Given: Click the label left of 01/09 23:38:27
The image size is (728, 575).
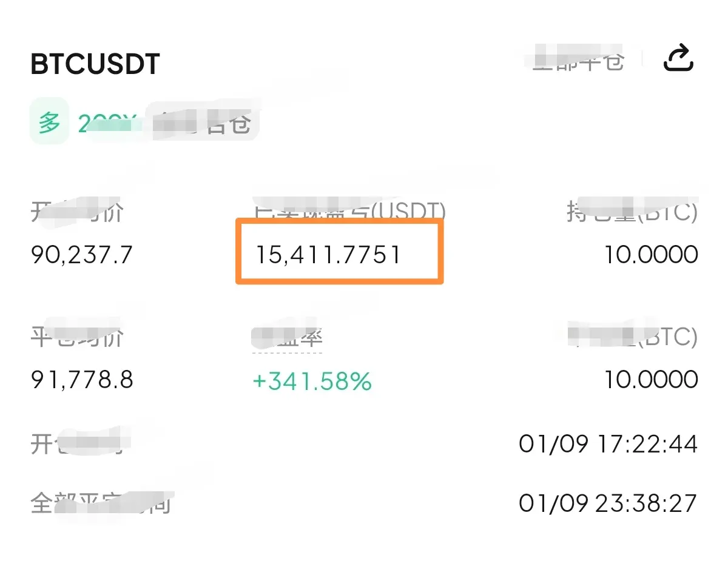Looking at the screenshot, I should (100, 503).
